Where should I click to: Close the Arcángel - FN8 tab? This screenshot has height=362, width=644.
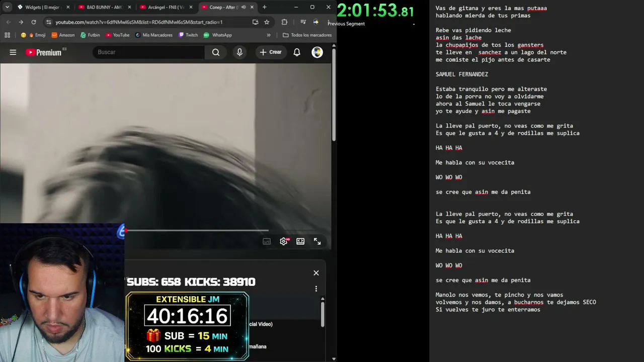(x=191, y=7)
